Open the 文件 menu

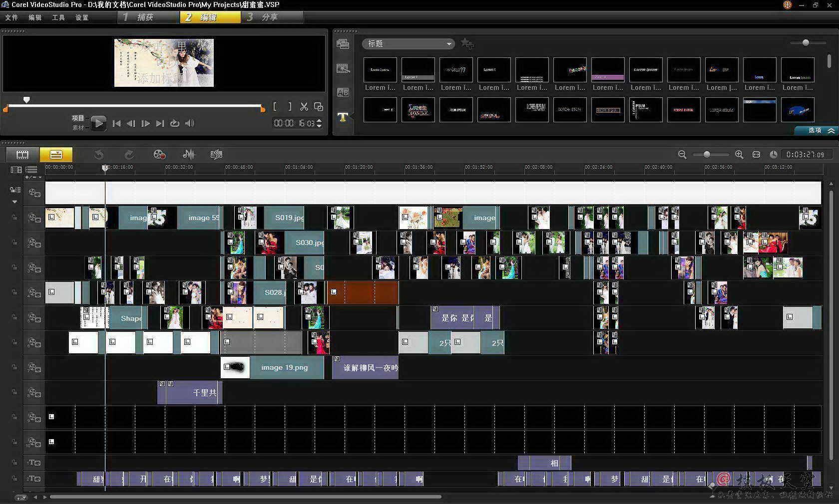(11, 17)
